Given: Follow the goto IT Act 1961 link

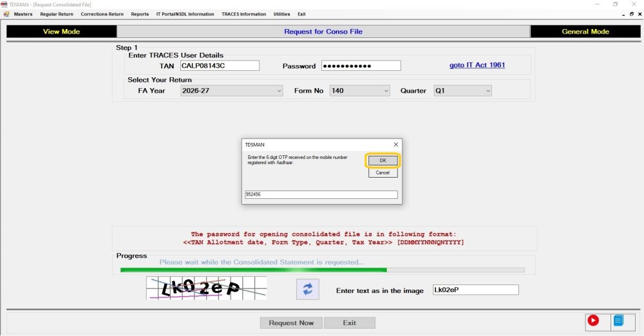Looking at the screenshot, I should pos(477,65).
